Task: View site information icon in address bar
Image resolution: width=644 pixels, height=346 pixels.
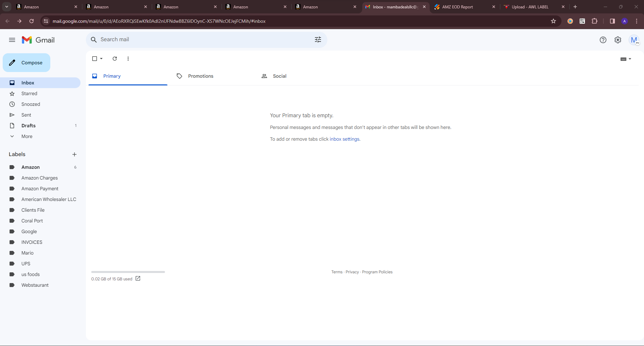Action: click(x=46, y=21)
